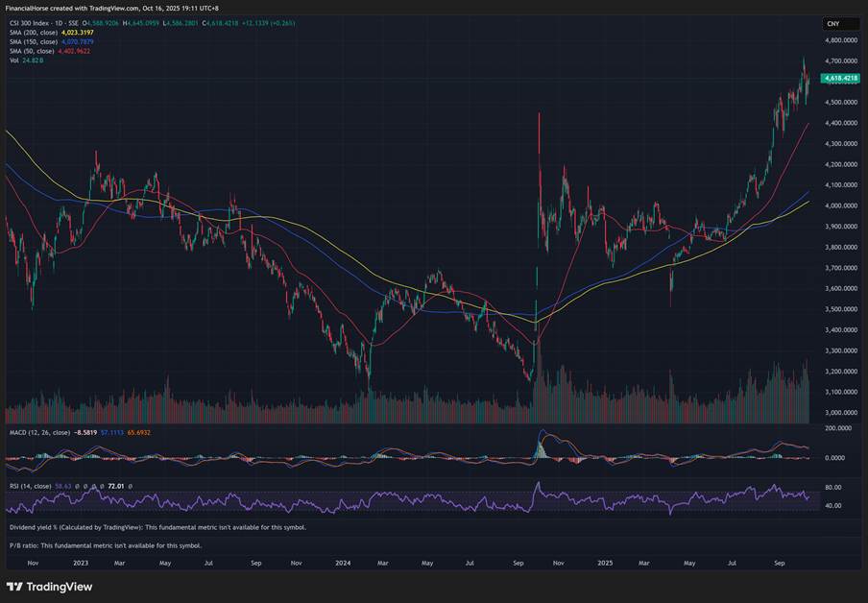This screenshot has width=868, height=603.
Task: Select the SMA (50, close) indicator legend
Action: 33,52
